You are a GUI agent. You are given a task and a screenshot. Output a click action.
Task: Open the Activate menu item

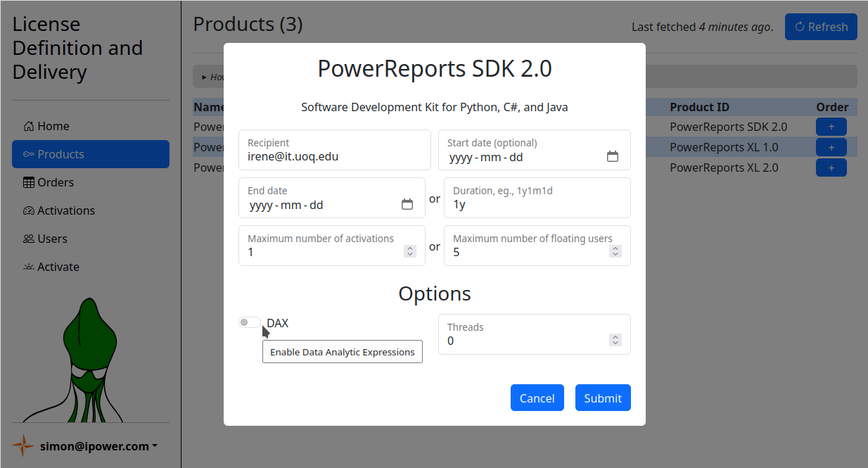point(58,267)
